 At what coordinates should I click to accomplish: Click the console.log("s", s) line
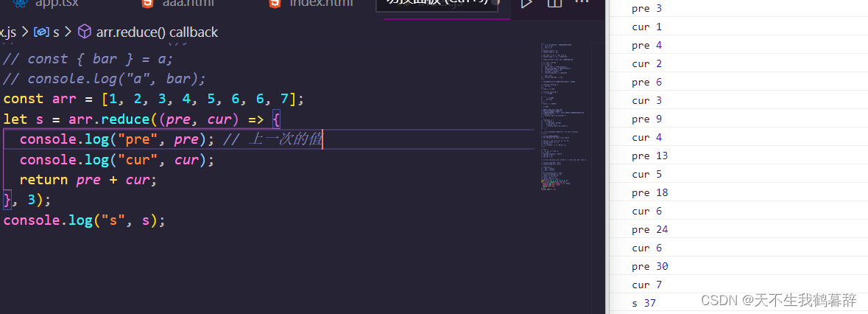pyautogui.click(x=85, y=220)
